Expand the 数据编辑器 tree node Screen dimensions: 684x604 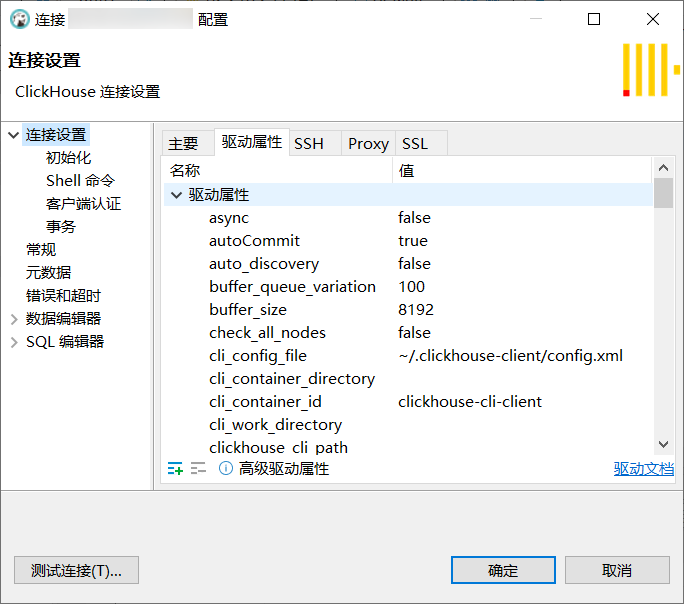[x=13, y=319]
